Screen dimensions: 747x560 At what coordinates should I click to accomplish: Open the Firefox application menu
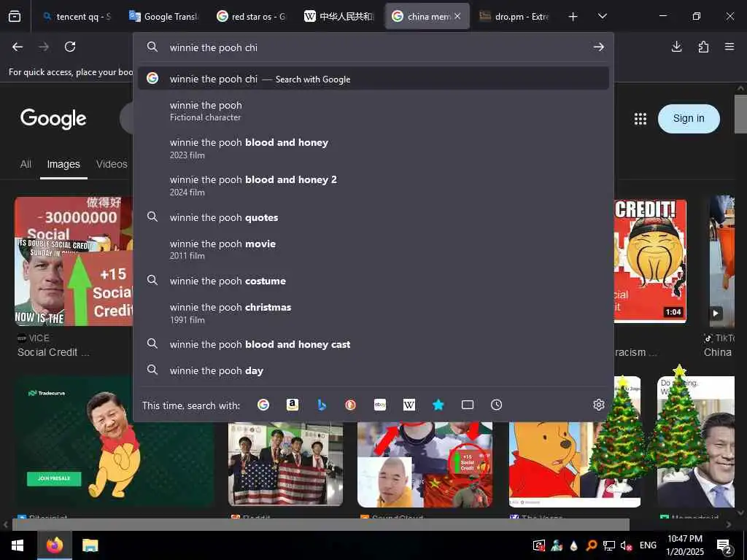pos(729,47)
